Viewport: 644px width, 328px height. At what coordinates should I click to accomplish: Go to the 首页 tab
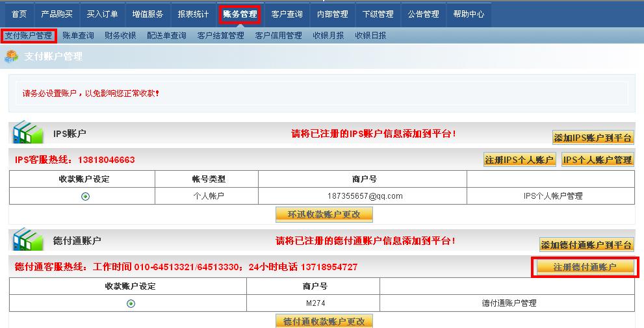point(19,14)
